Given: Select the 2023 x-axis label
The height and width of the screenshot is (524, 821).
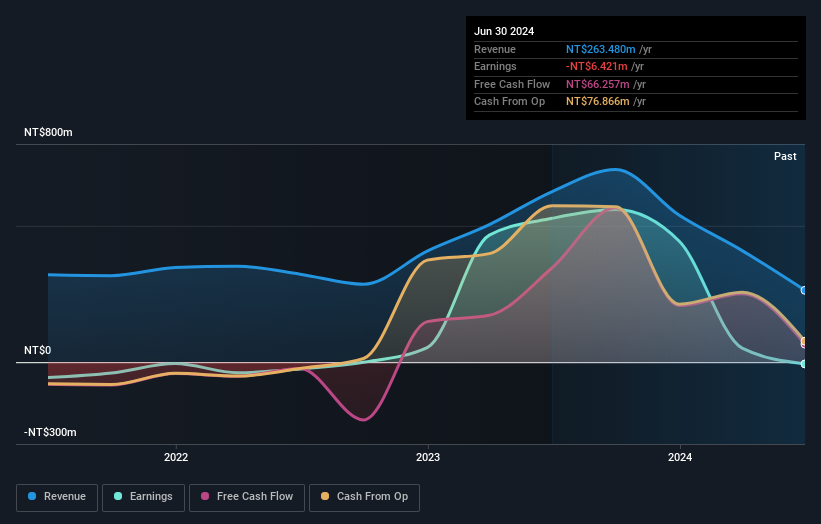Looking at the screenshot, I should pyautogui.click(x=428, y=457).
